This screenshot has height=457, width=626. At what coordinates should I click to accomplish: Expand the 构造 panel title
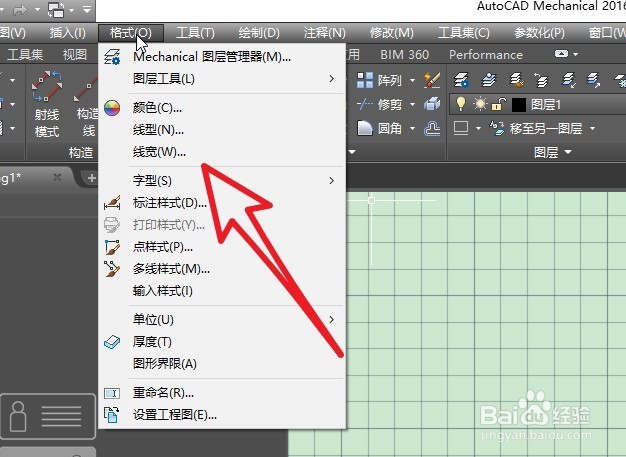click(x=81, y=152)
